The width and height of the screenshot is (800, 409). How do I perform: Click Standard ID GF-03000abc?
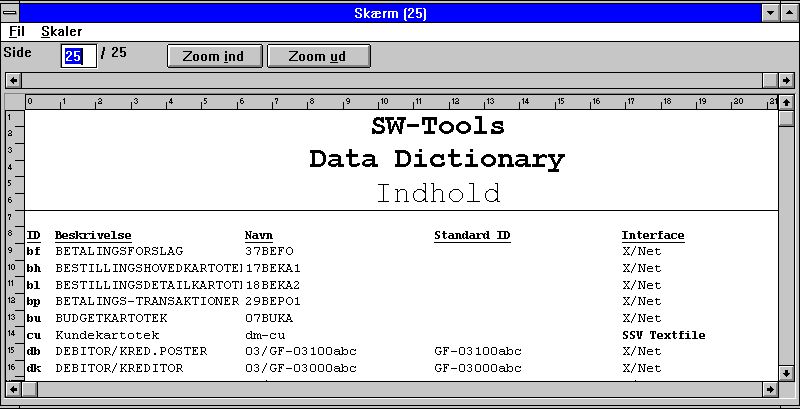tap(478, 368)
